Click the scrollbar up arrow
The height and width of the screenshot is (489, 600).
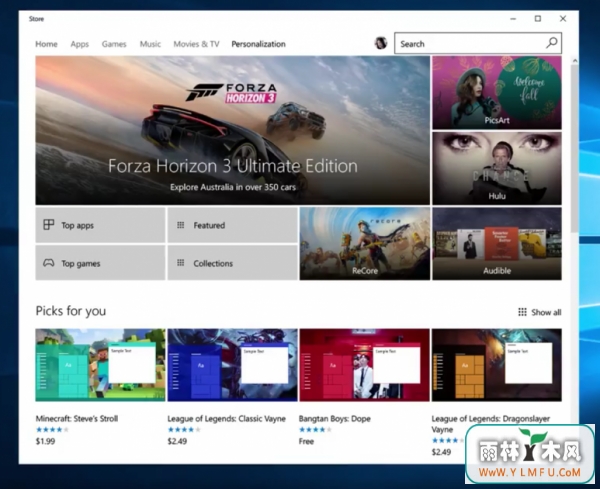coord(574,60)
